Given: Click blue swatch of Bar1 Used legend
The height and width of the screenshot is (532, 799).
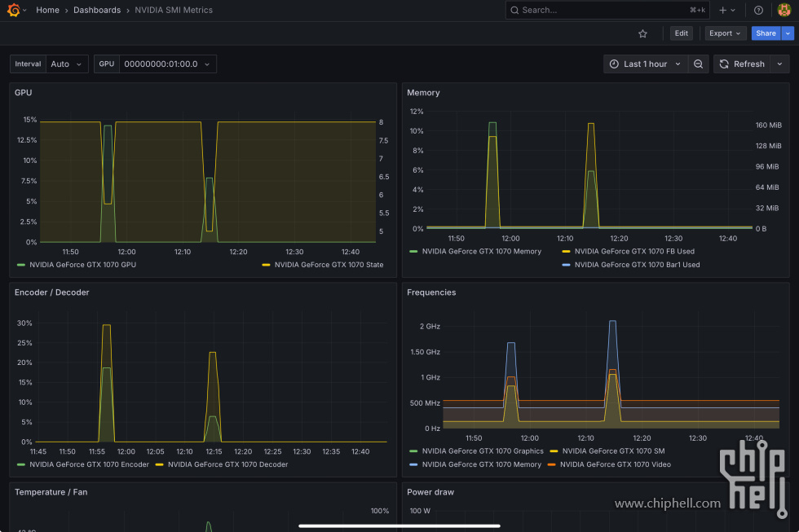Looking at the screenshot, I should point(566,265).
